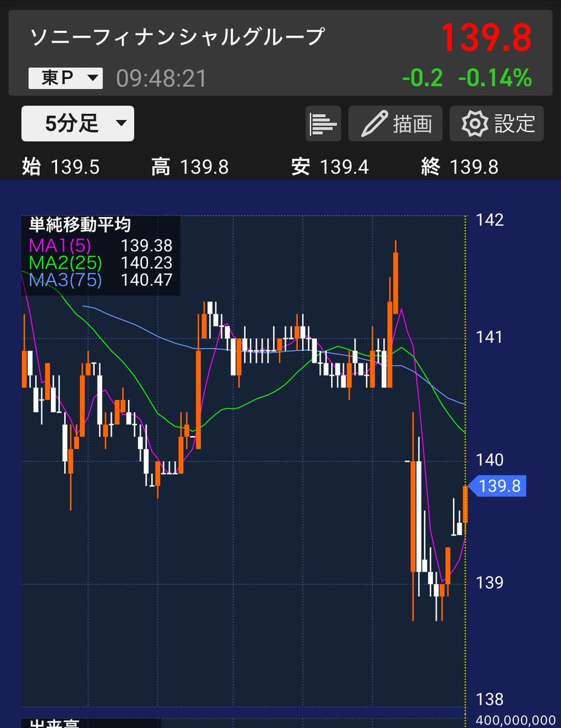Open the 描画 drawing tool

395,124
